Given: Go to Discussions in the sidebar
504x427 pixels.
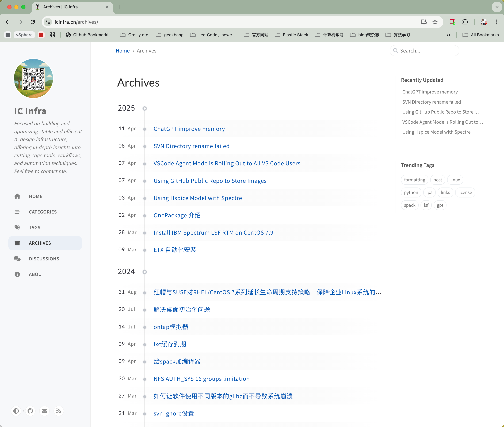Looking at the screenshot, I should click(x=44, y=259).
